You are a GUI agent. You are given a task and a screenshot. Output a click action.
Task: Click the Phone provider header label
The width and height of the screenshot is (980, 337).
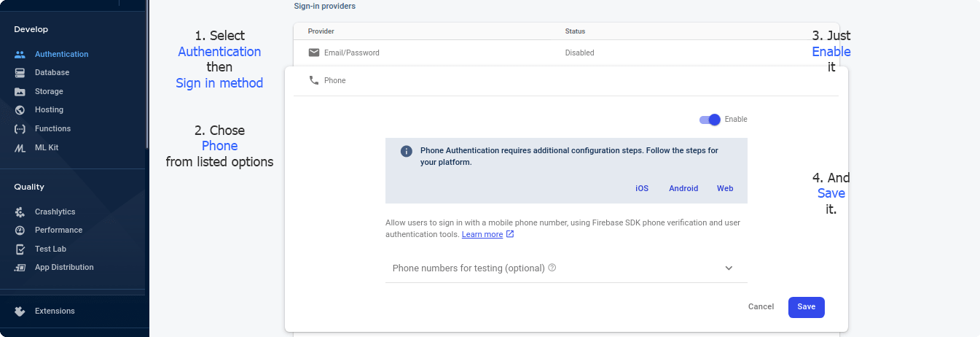[334, 80]
